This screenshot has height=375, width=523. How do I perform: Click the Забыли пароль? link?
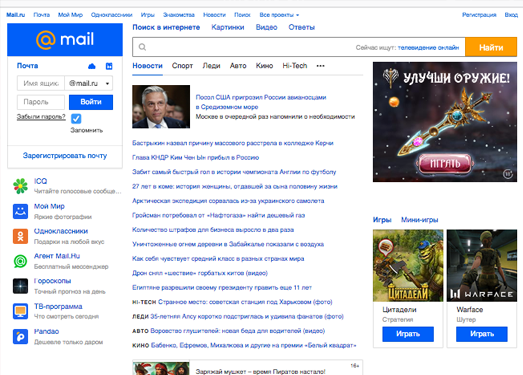point(41,117)
